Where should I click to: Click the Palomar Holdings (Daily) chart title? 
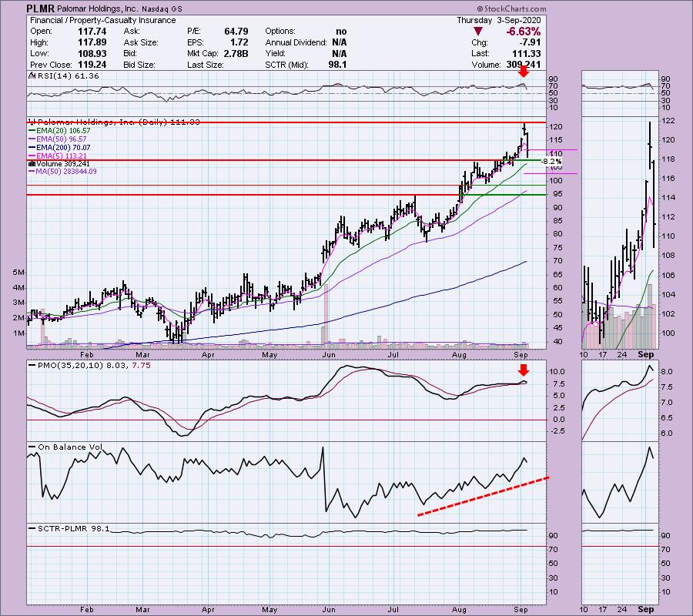[x=115, y=122]
